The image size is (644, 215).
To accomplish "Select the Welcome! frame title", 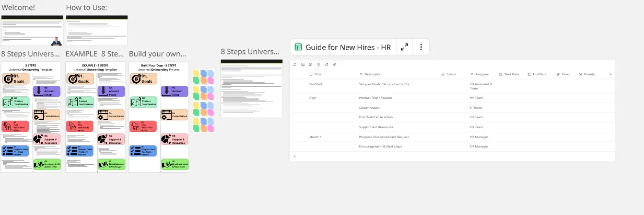I will 18,7.
